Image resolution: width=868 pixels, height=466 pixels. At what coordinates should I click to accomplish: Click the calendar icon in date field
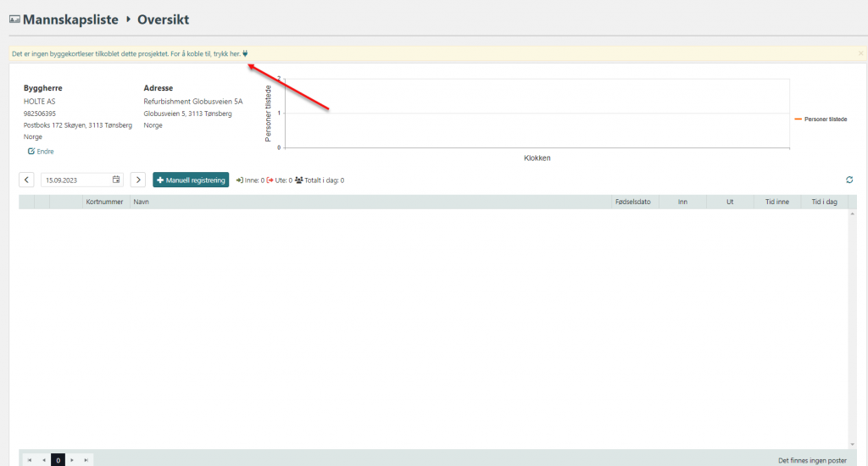coord(116,180)
